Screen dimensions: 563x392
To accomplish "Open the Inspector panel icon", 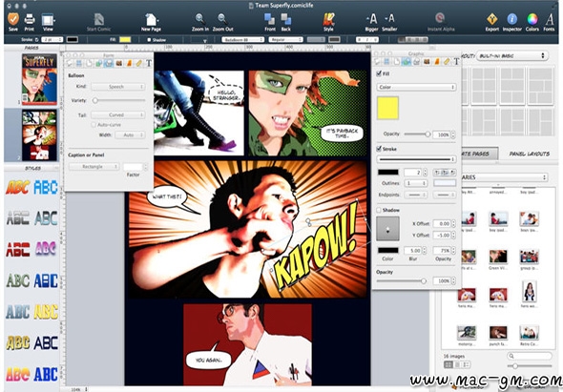I will tap(511, 19).
